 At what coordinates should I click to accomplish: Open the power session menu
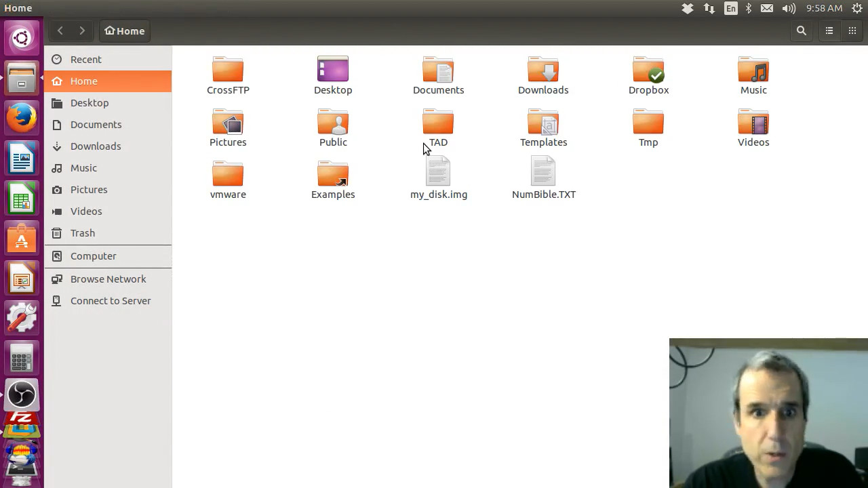point(856,8)
